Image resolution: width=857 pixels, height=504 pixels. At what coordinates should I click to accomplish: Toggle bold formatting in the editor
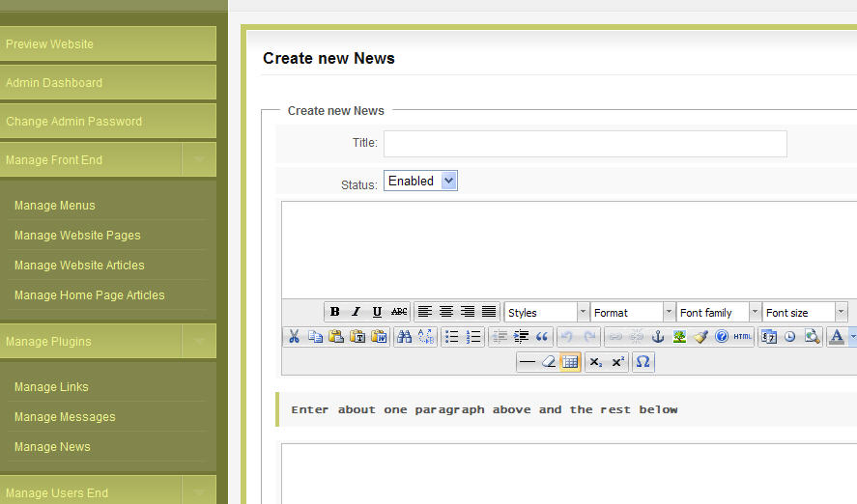334,312
